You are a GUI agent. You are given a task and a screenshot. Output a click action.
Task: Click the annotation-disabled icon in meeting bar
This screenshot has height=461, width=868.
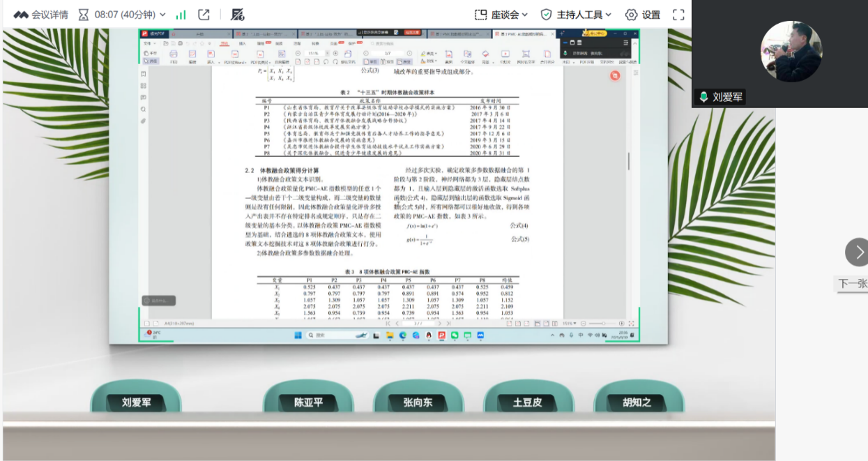tap(237, 15)
